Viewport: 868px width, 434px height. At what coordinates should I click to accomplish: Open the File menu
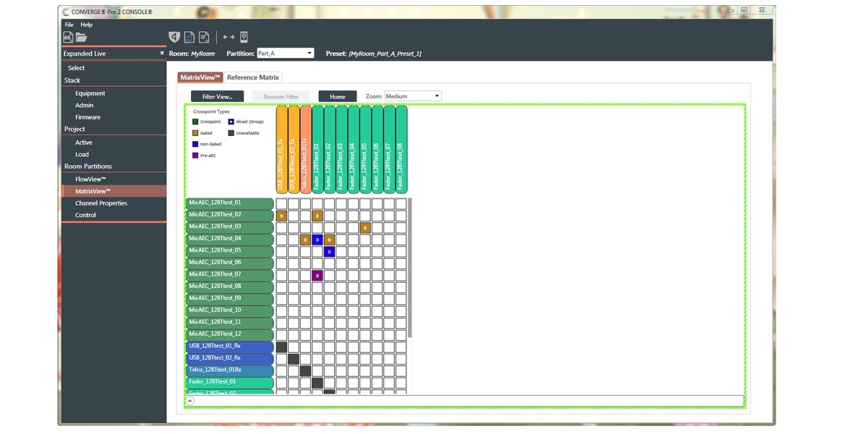point(69,25)
